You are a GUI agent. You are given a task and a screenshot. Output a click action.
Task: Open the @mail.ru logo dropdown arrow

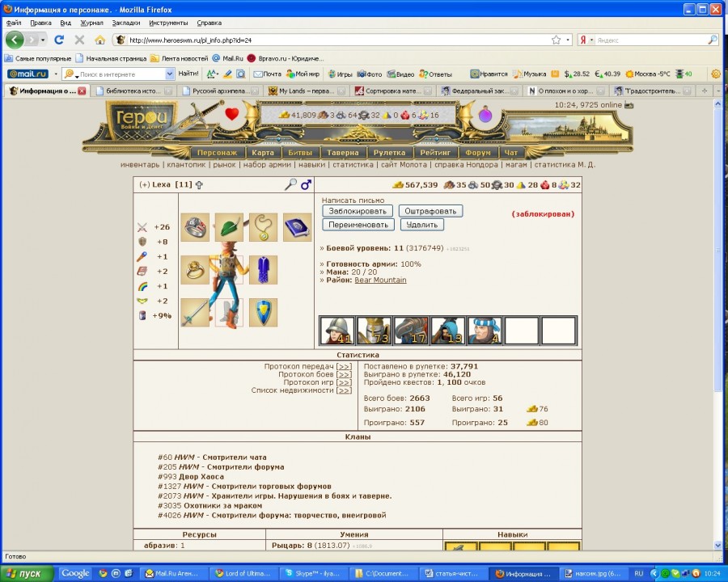tap(56, 74)
